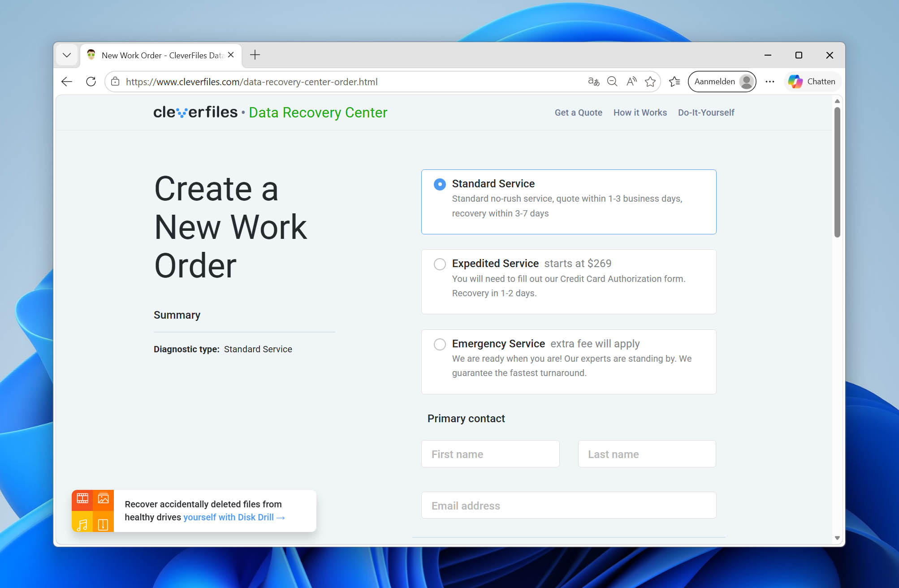The image size is (899, 588).
Task: Open How it Works page
Action: [x=640, y=112]
